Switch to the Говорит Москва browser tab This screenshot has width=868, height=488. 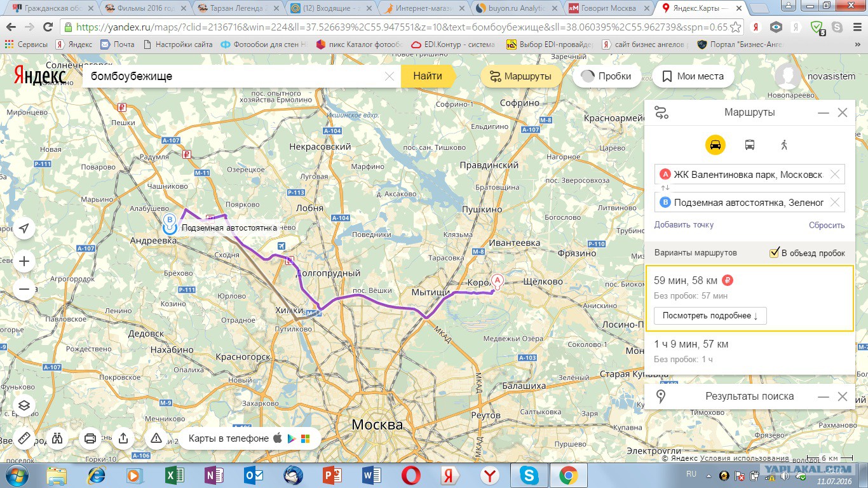pyautogui.click(x=609, y=9)
